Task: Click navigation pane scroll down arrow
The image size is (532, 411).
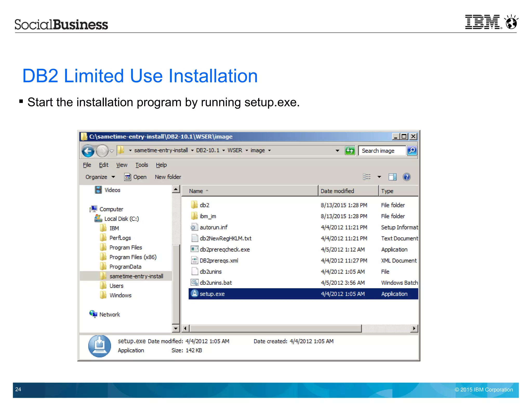Action: click(x=176, y=329)
